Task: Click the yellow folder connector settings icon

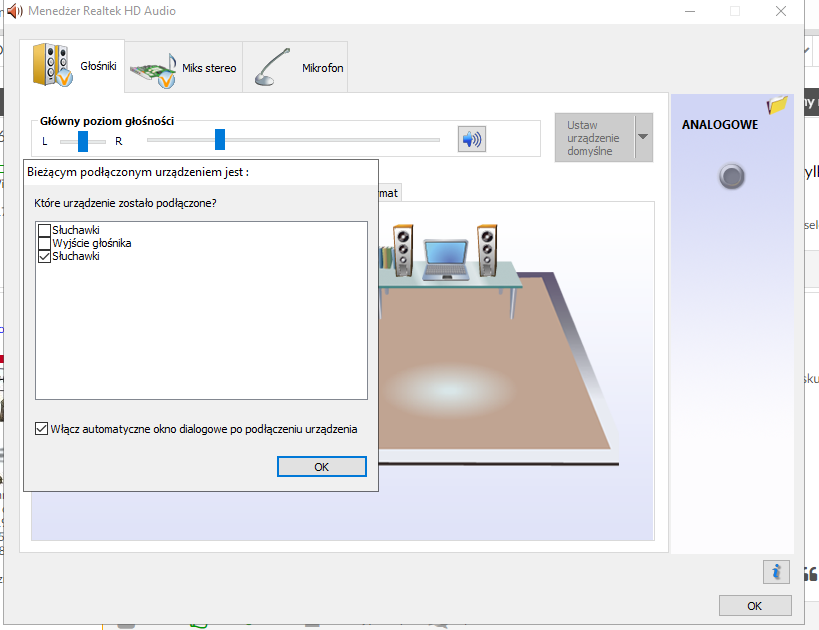Action: tap(777, 104)
